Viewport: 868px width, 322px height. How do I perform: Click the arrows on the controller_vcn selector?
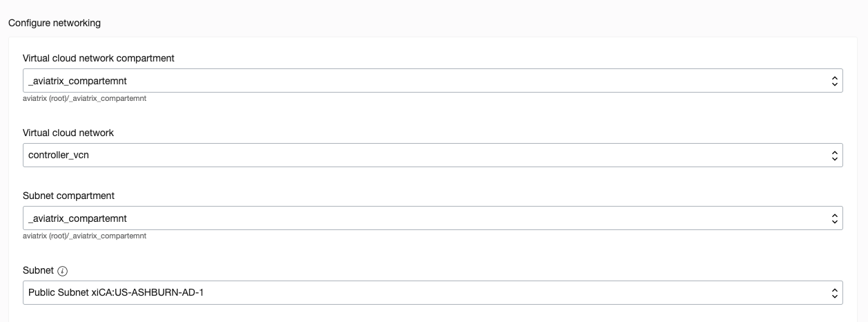click(834, 155)
